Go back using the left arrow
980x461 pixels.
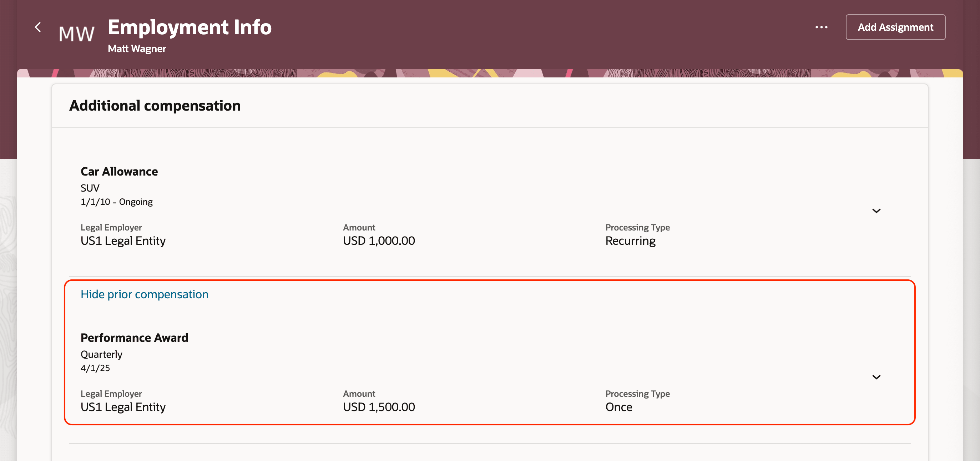coord(38,27)
